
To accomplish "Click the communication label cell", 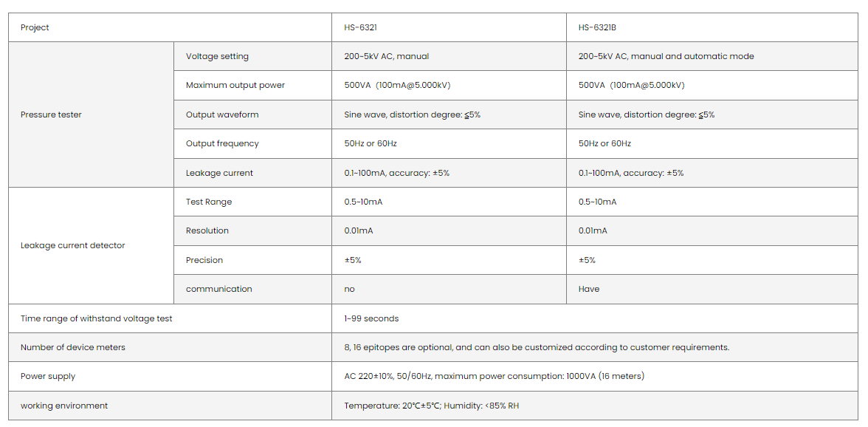I will coord(219,289).
